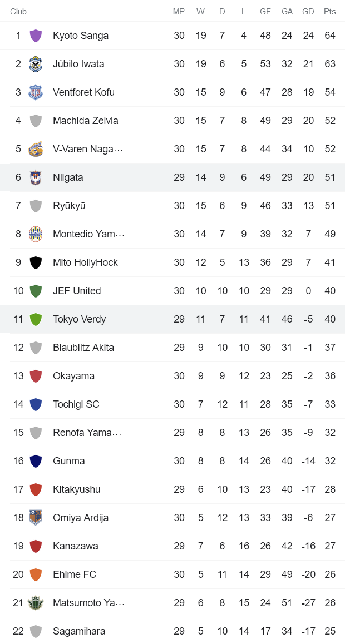Click the Kyoto Sanga club crest
The image size is (345, 644).
pyautogui.click(x=33, y=35)
